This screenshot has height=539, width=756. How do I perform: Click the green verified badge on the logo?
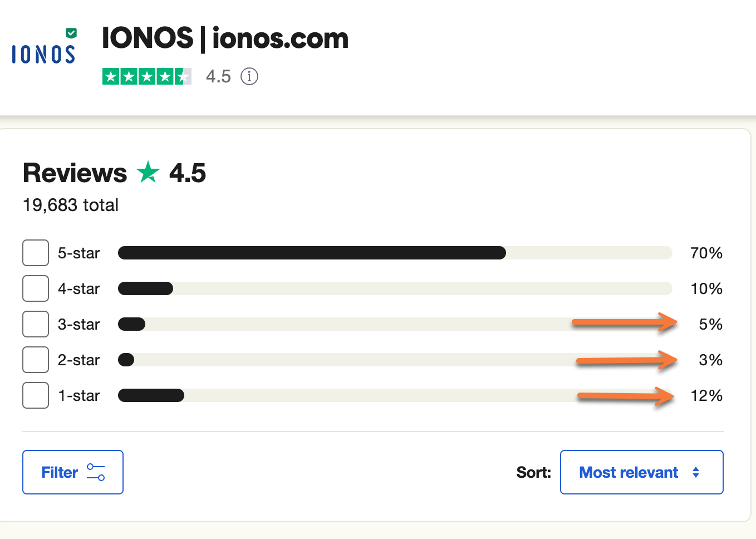pos(70,34)
